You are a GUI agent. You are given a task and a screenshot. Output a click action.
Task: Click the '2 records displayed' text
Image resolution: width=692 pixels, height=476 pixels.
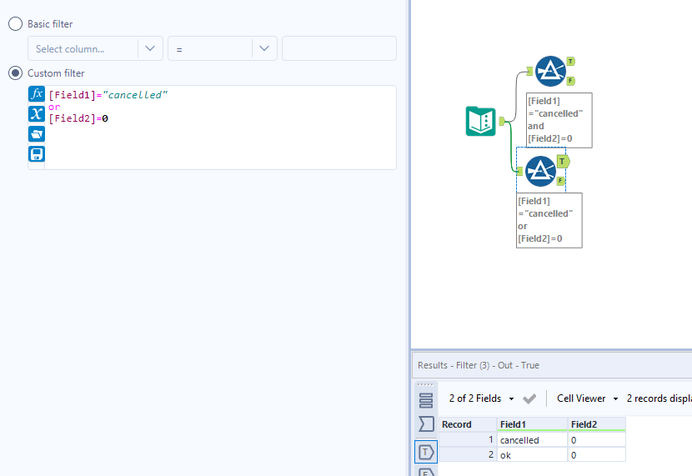[x=659, y=398]
